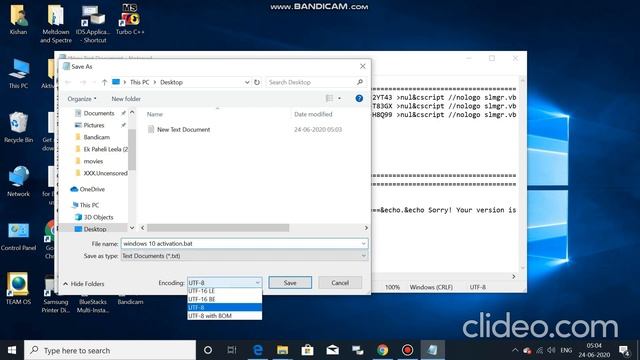Launch Microsoft Edge from taskbar
Image resolution: width=640 pixels, height=360 pixels.
pyautogui.click(x=258, y=350)
